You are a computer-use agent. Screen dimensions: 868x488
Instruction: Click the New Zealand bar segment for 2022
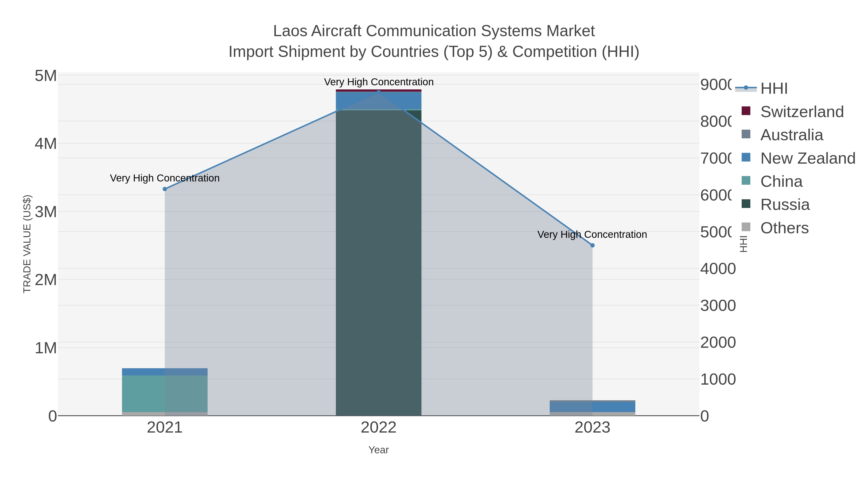point(378,100)
